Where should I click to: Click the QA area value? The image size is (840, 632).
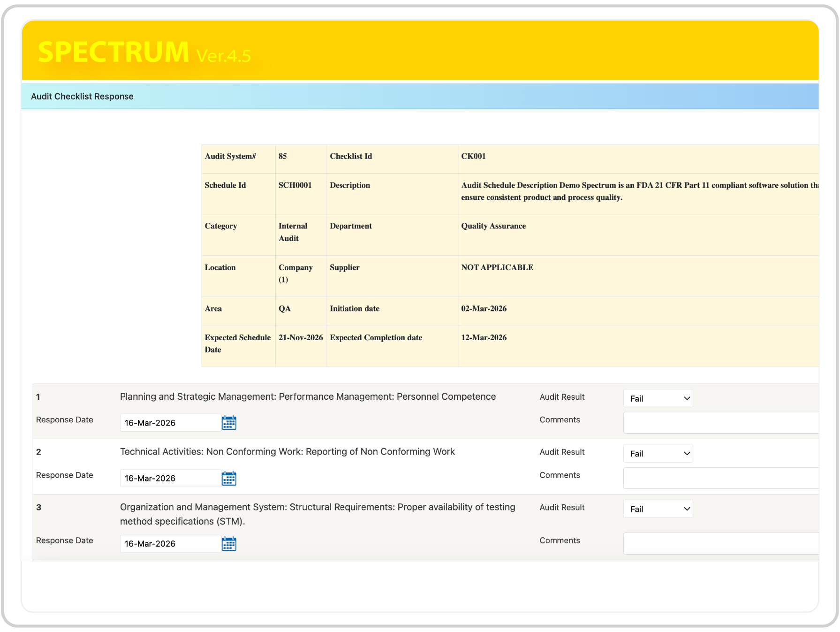[x=284, y=309]
